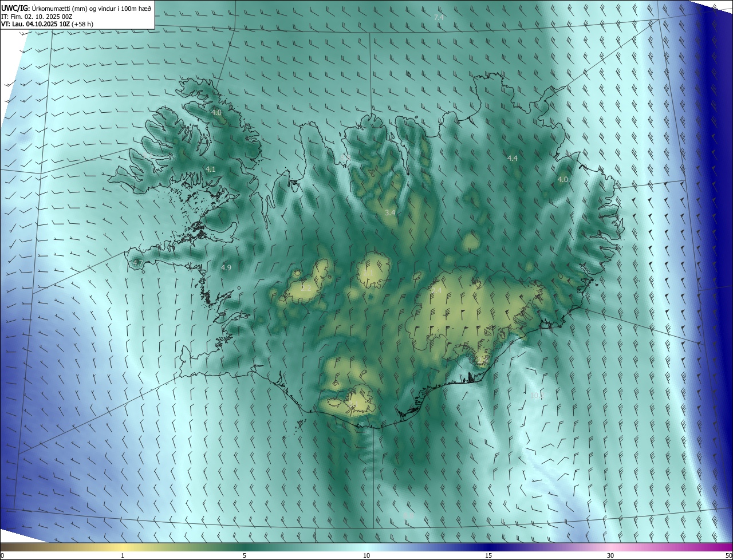This screenshot has width=733, height=560.
Task: Click the 4.1 value label on the map
Action: [210, 169]
